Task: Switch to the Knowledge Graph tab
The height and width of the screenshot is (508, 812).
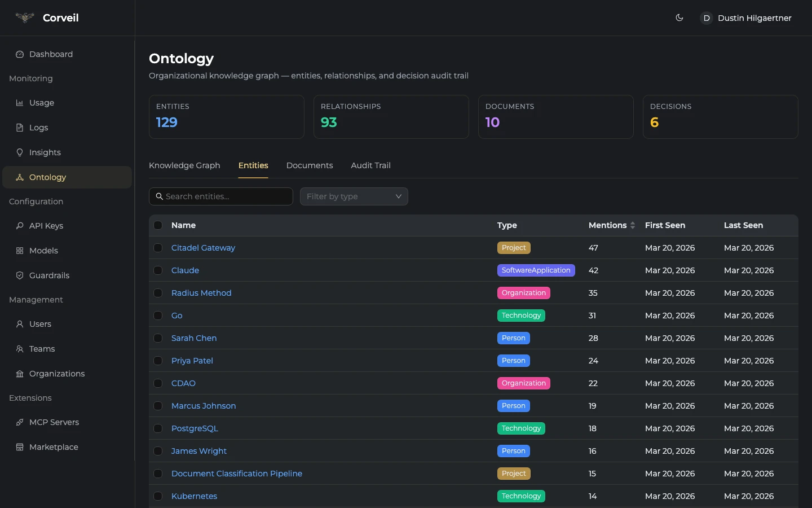Action: [184, 165]
